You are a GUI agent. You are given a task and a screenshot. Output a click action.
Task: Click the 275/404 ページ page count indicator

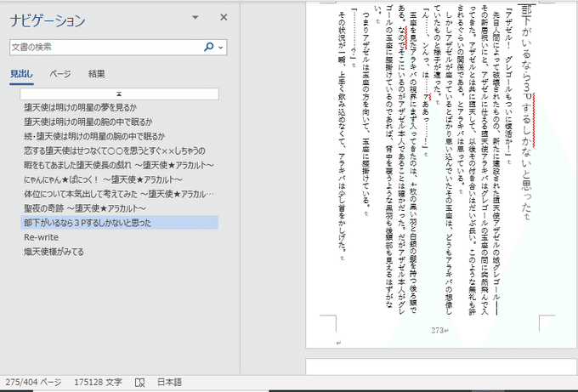click(x=33, y=382)
